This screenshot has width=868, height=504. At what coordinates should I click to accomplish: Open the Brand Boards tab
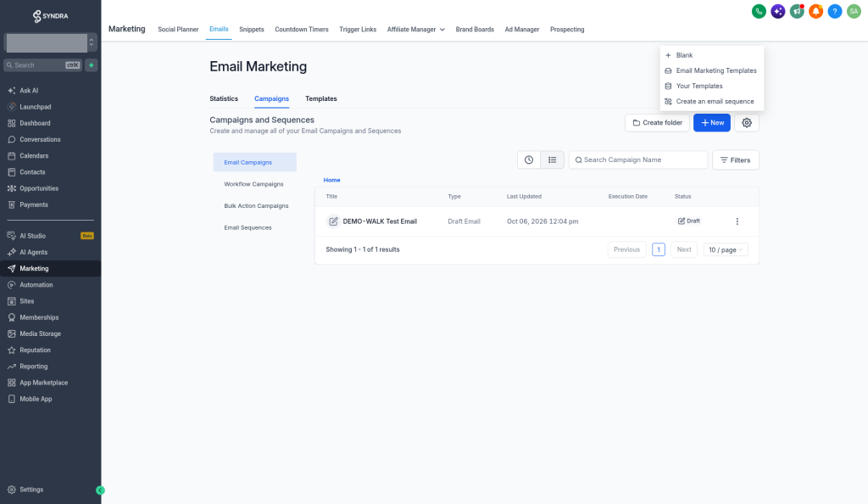[475, 30]
